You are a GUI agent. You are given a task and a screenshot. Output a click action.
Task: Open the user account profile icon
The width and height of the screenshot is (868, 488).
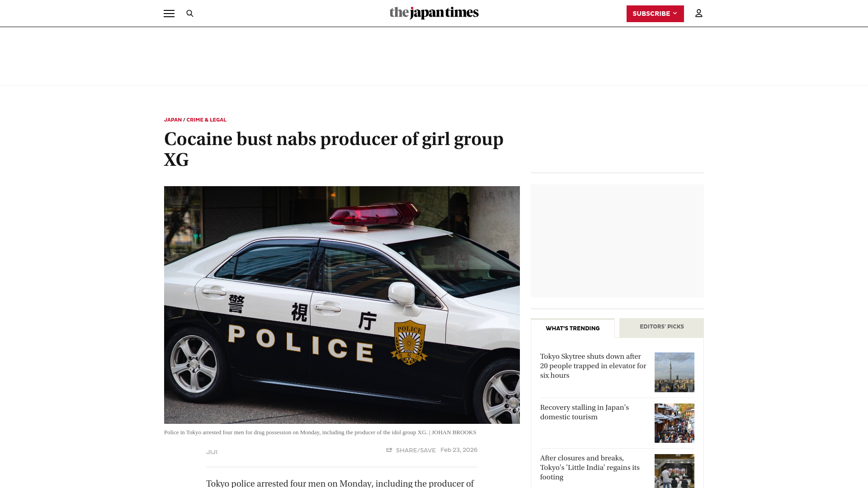699,14
